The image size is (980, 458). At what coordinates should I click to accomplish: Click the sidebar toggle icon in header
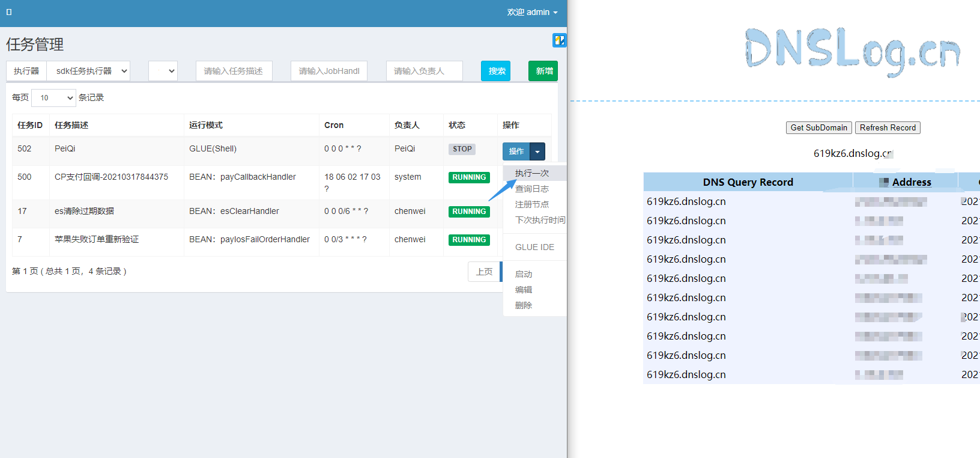pyautogui.click(x=9, y=12)
